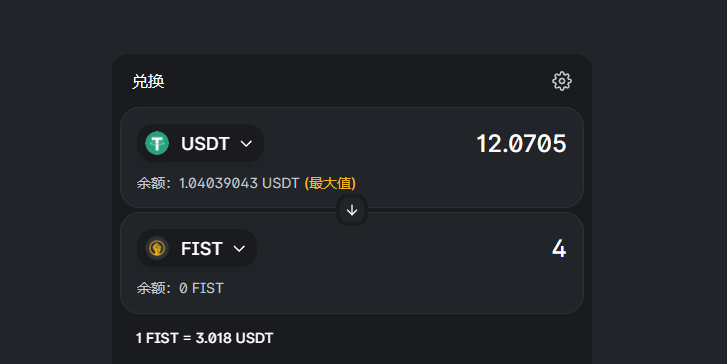Click the FIST token logo

[x=157, y=248]
